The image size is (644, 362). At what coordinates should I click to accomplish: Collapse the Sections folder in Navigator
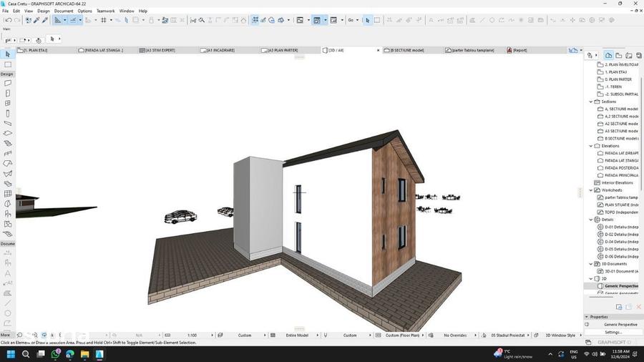point(591,102)
